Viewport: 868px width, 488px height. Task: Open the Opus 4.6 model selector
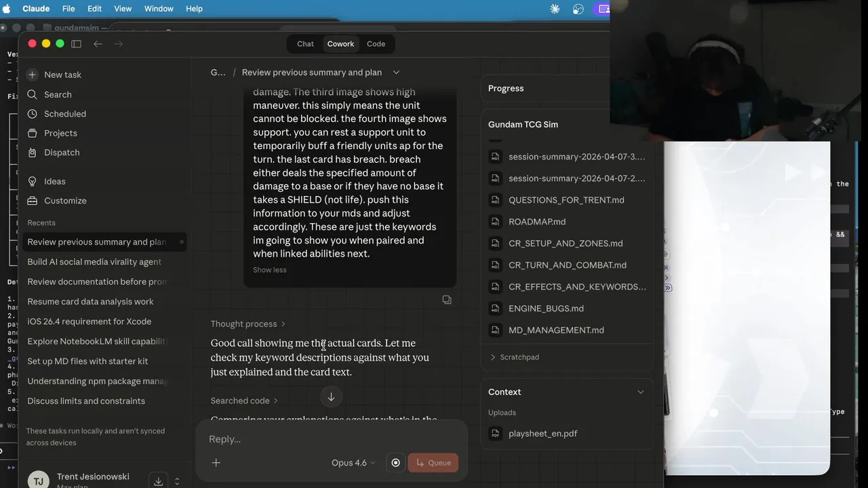353,463
